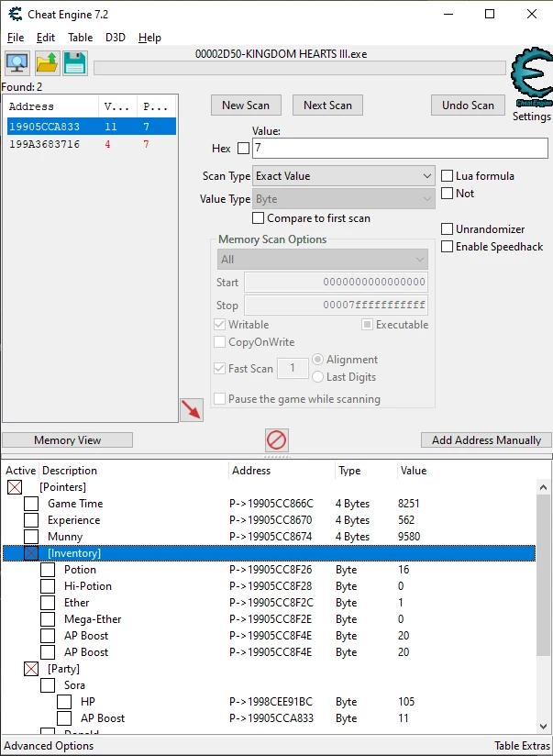Collapse the [Inventory] group
553x756 pixels.
pyautogui.click(x=31, y=553)
